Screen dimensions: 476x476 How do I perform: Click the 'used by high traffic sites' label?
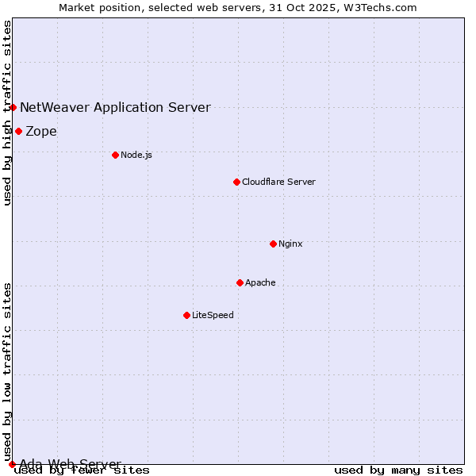pyautogui.click(x=7, y=113)
